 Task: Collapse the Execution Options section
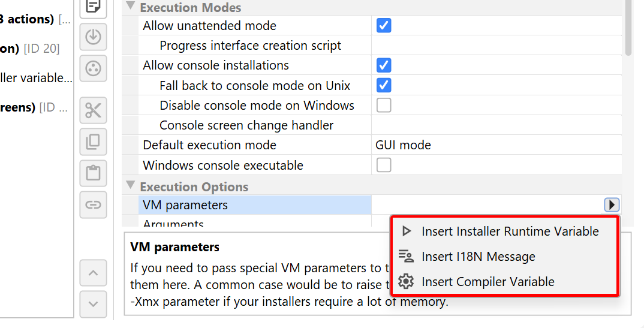tap(131, 186)
